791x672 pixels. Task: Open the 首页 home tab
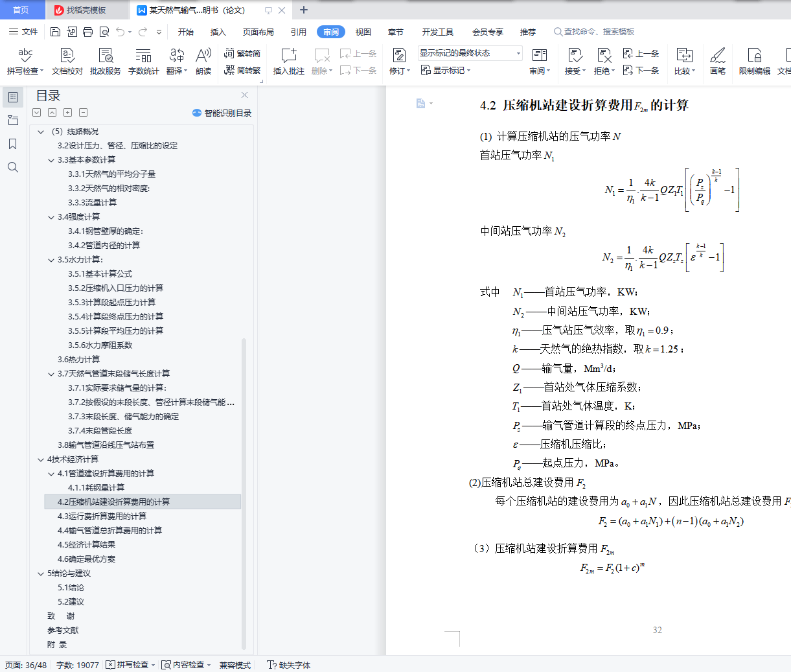[21, 10]
